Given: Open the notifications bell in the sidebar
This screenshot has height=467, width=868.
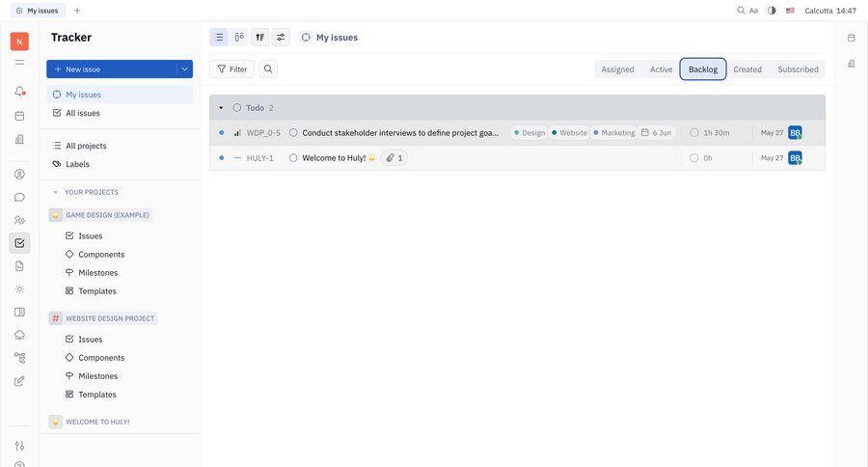Looking at the screenshot, I should (19, 92).
